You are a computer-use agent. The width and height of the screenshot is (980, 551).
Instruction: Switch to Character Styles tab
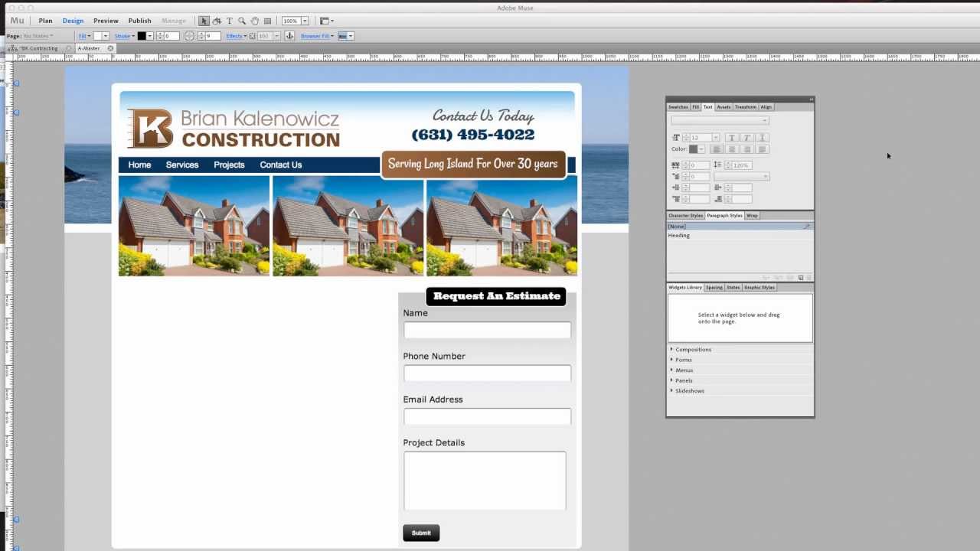pos(685,216)
